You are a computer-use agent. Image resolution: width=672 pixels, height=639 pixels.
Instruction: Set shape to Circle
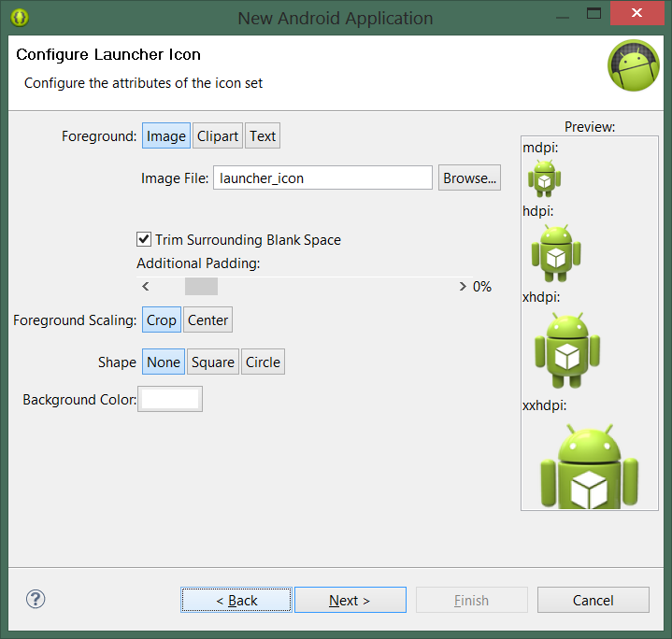coord(263,362)
